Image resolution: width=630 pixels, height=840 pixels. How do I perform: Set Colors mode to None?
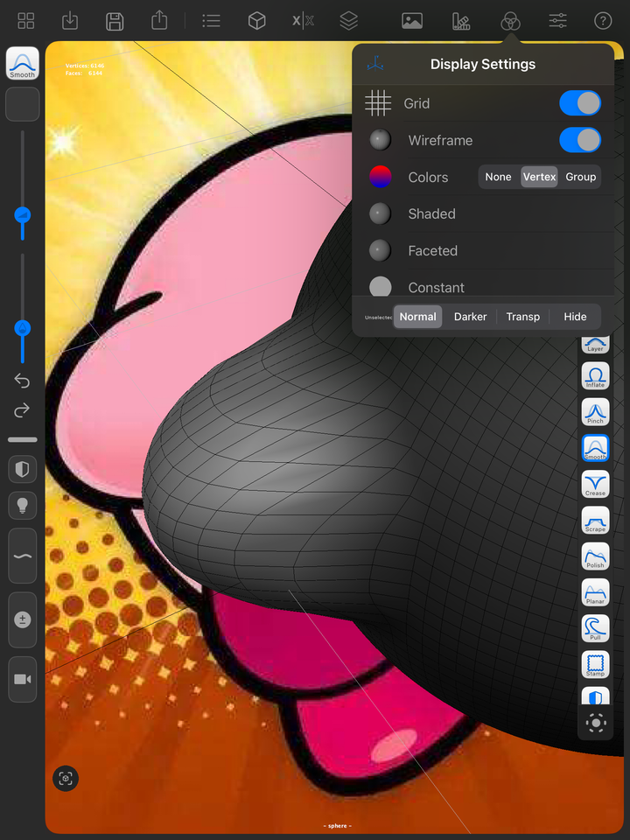coord(498,177)
